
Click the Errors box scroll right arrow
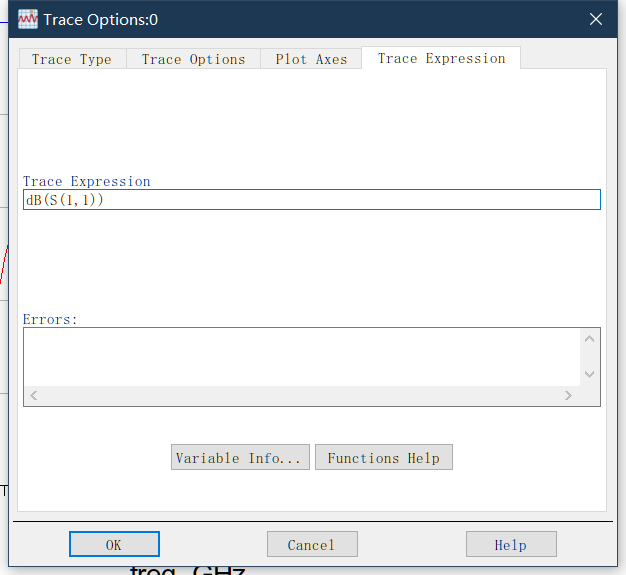[568, 395]
